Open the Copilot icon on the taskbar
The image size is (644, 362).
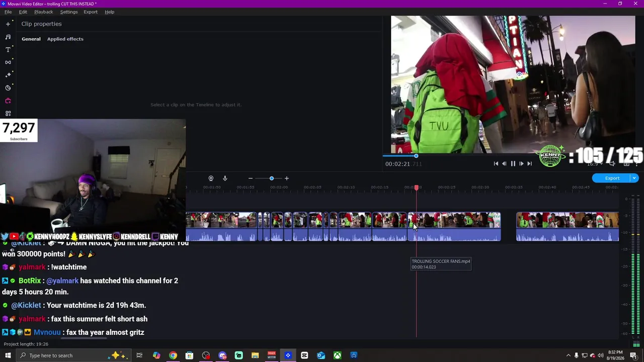[x=156, y=355]
